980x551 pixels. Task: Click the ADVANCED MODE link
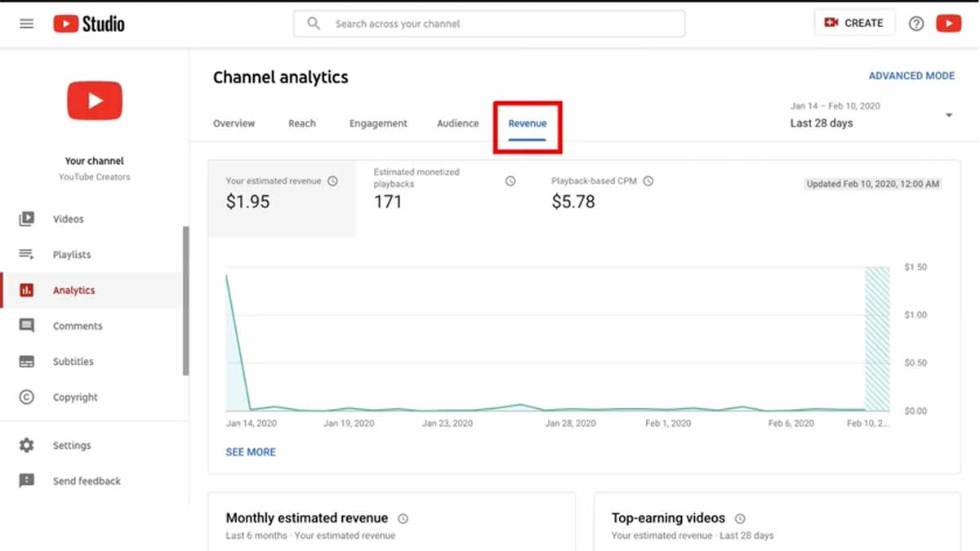point(911,76)
